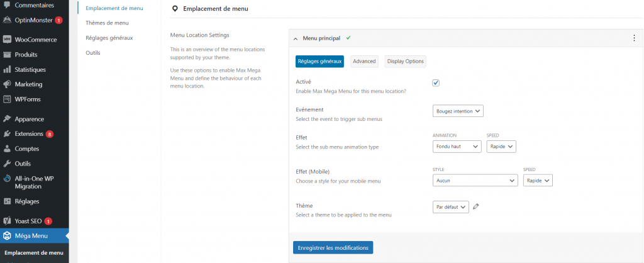Click the Marketing megaphone icon
Screen dimensions: 644x263
pyautogui.click(x=7, y=84)
